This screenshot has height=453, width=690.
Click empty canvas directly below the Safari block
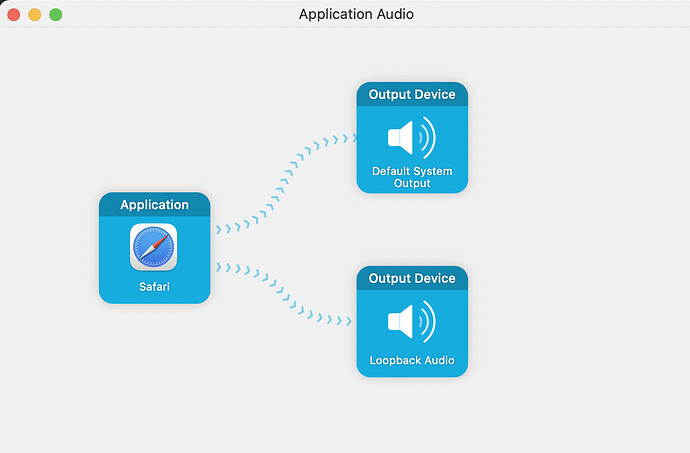tap(154, 370)
